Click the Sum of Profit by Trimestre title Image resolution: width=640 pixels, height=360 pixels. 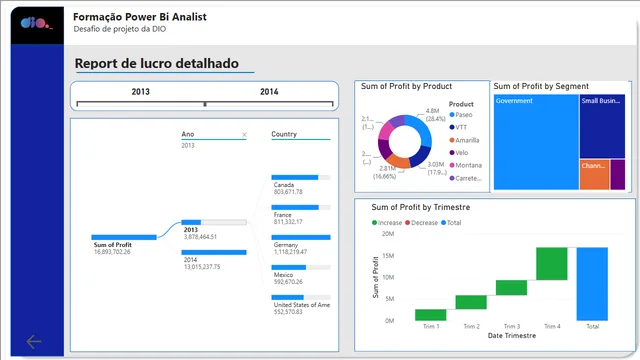tap(421, 207)
